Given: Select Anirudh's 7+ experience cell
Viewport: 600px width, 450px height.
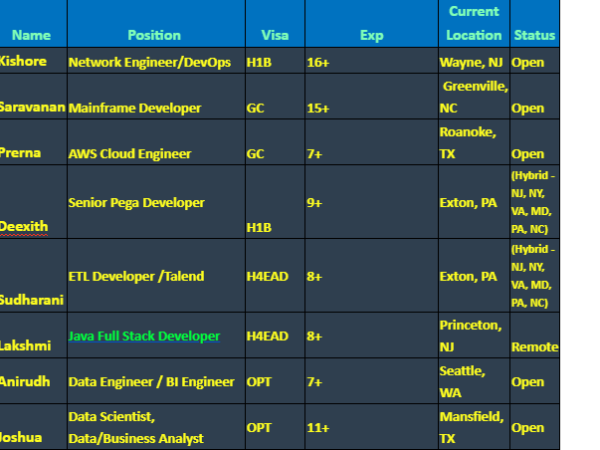Looking at the screenshot, I should (x=372, y=381).
